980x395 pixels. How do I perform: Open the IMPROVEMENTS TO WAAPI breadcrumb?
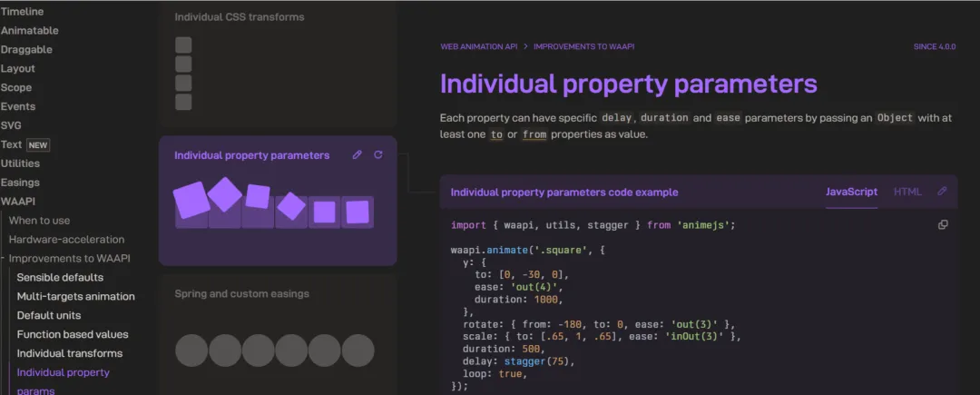coord(583,46)
